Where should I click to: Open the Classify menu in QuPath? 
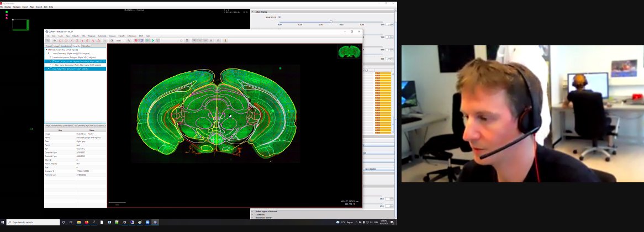[122, 36]
